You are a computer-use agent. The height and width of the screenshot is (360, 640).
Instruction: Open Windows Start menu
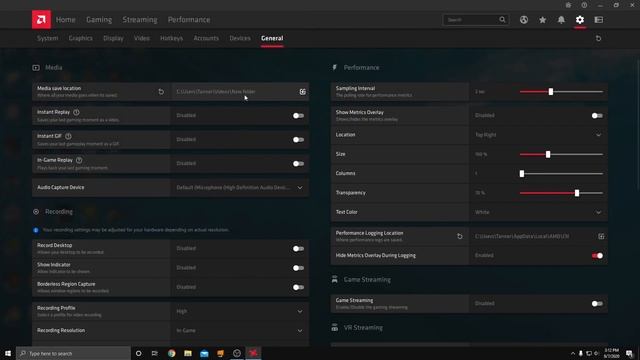coord(8,353)
